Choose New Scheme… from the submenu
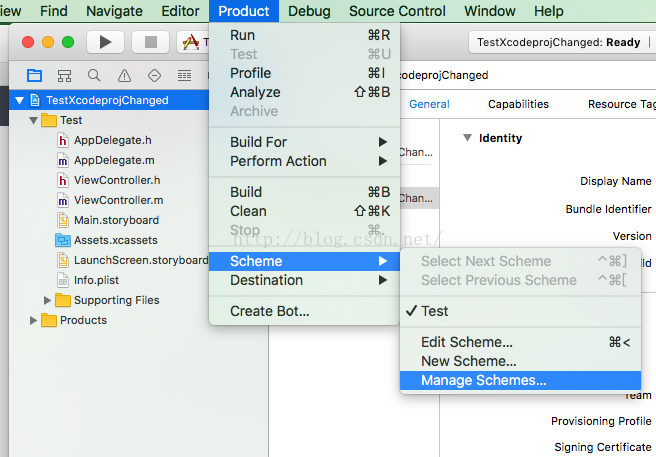The image size is (656, 457). tap(520, 361)
